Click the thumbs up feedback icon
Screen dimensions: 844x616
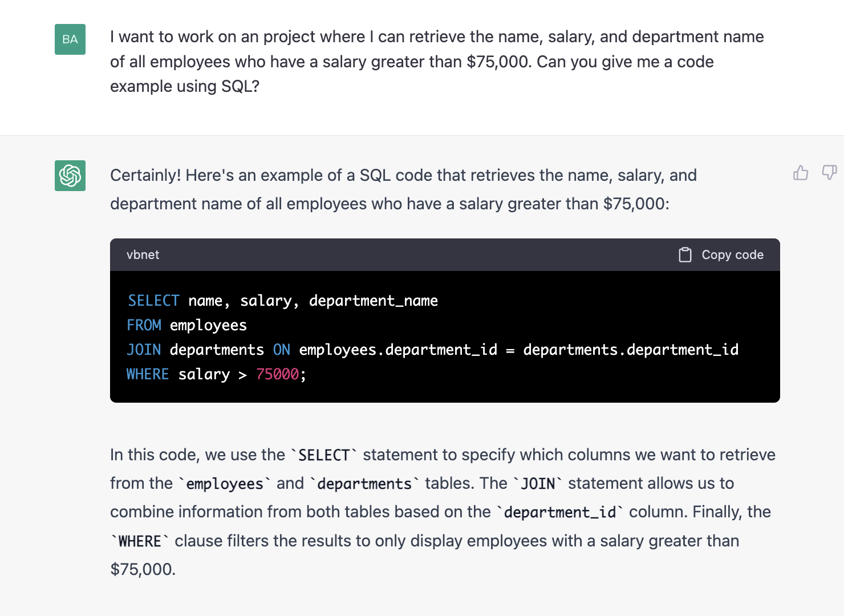(x=801, y=172)
